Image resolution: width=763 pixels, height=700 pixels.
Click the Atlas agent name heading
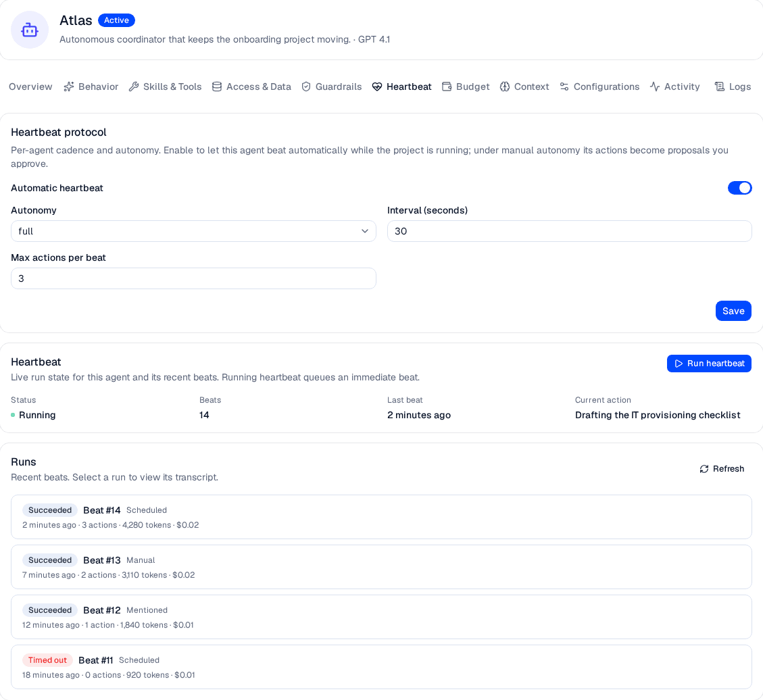(x=76, y=20)
